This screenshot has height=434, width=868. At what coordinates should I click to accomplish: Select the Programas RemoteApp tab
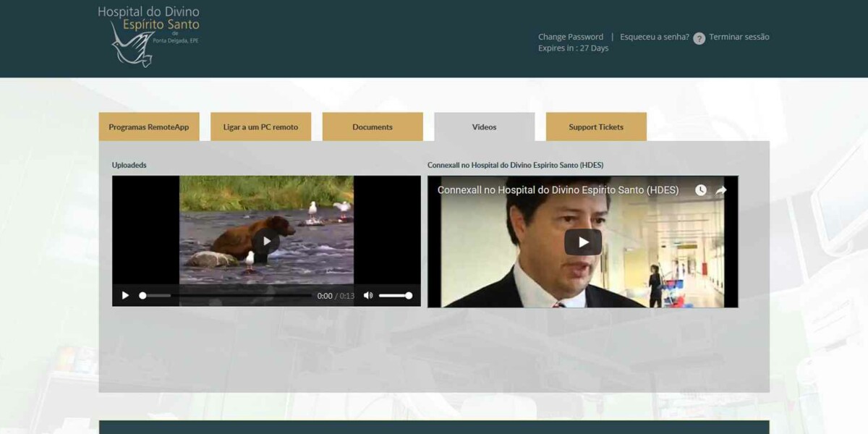[x=148, y=127]
